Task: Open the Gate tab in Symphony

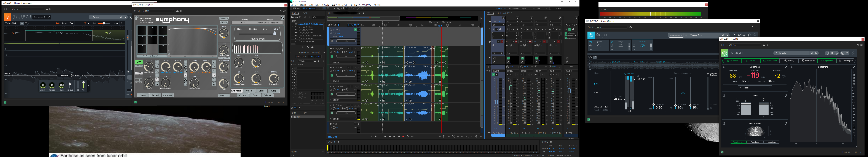Action: [x=255, y=95]
